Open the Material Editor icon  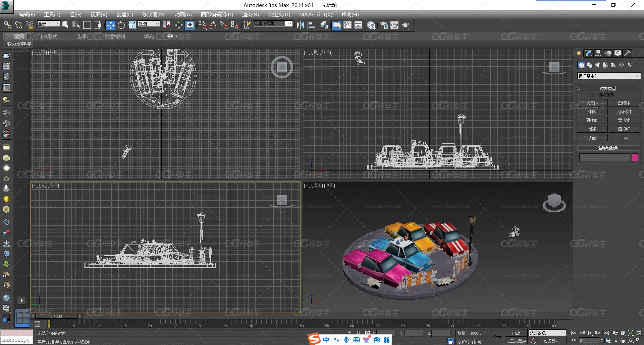[x=371, y=25]
